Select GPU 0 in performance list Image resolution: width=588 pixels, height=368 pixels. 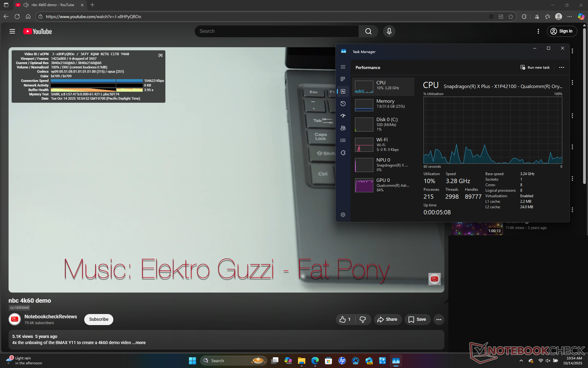click(383, 185)
